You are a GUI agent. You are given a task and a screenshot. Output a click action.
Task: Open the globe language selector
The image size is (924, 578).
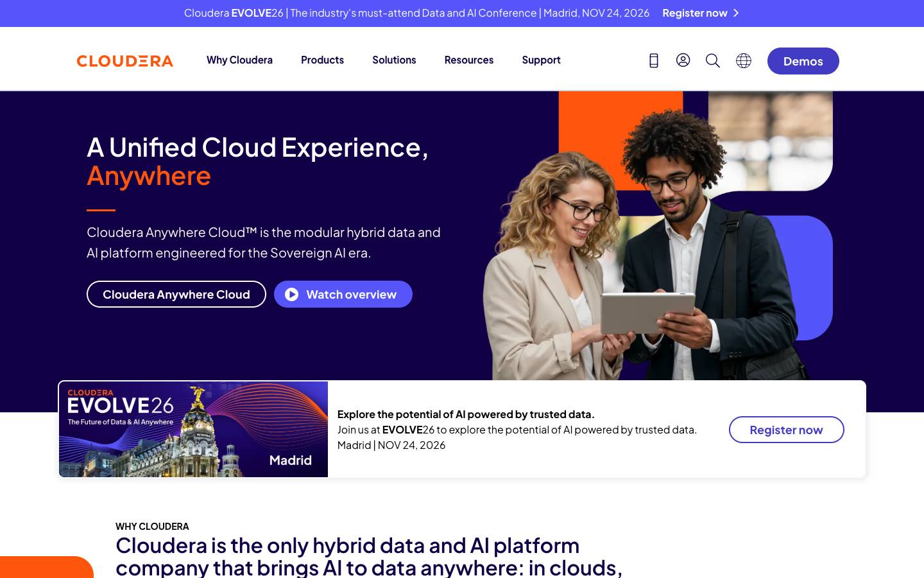(744, 60)
